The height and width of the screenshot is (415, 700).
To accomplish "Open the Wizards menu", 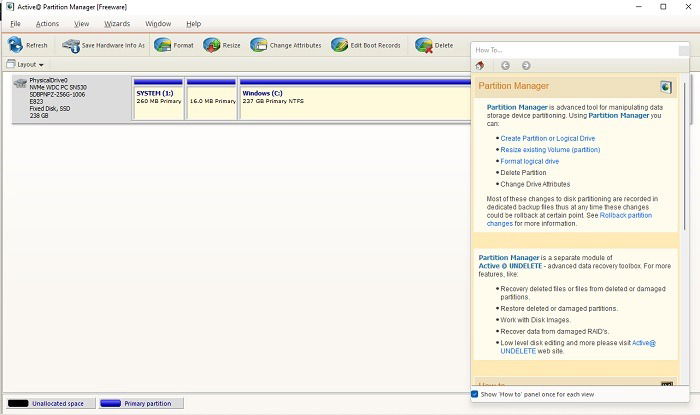I will pyautogui.click(x=117, y=24).
